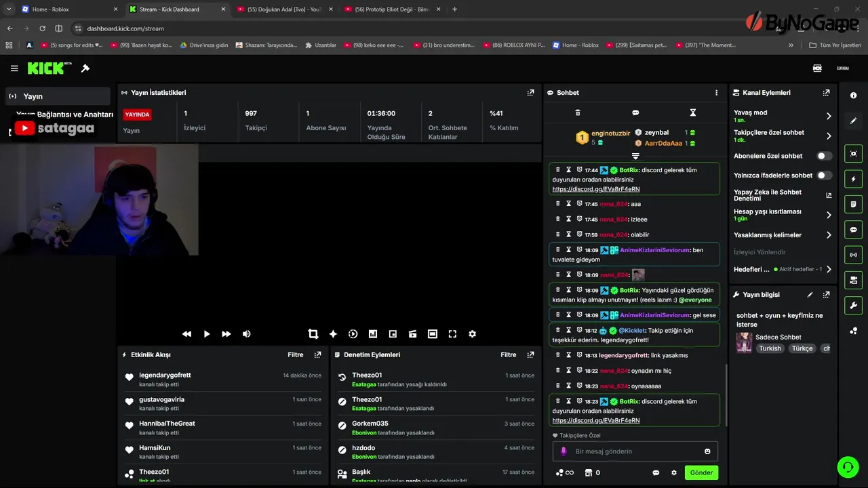Viewport: 868px width, 488px height.
Task: Expand the Yasaklanmış kelimeler setting
Action: click(x=829, y=235)
